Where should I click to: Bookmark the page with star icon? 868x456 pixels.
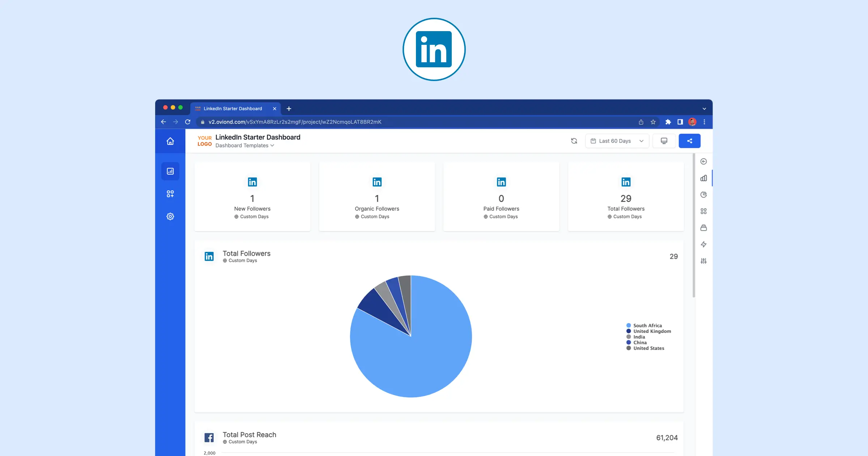(653, 122)
